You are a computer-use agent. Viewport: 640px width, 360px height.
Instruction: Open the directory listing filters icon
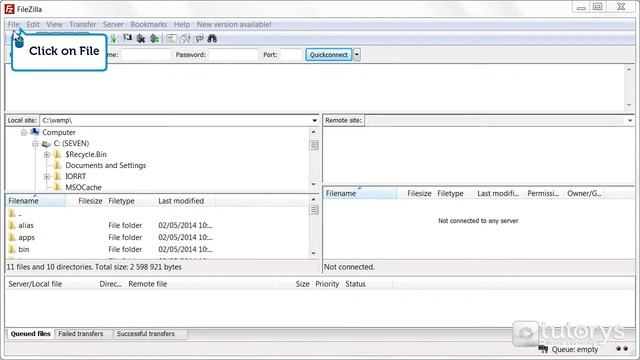point(171,38)
